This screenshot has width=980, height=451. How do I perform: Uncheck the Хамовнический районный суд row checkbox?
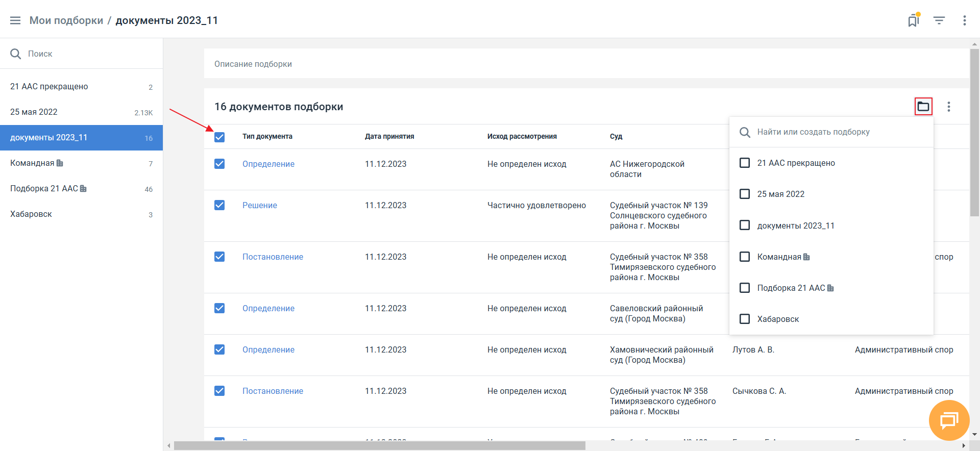219,349
